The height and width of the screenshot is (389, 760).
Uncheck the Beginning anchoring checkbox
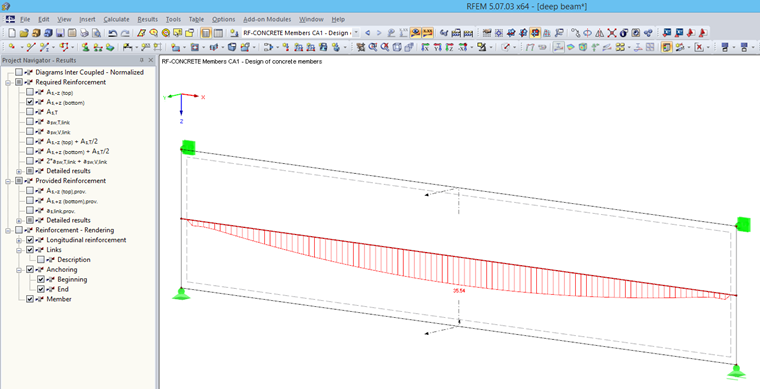(x=41, y=280)
